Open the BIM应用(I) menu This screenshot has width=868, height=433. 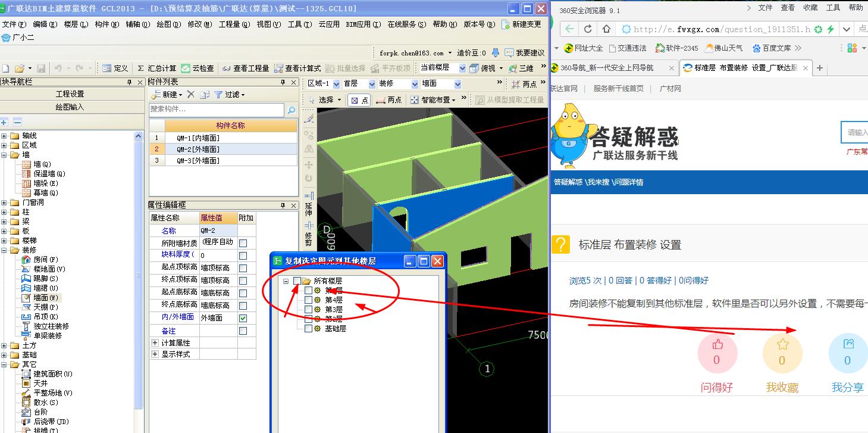click(x=362, y=24)
